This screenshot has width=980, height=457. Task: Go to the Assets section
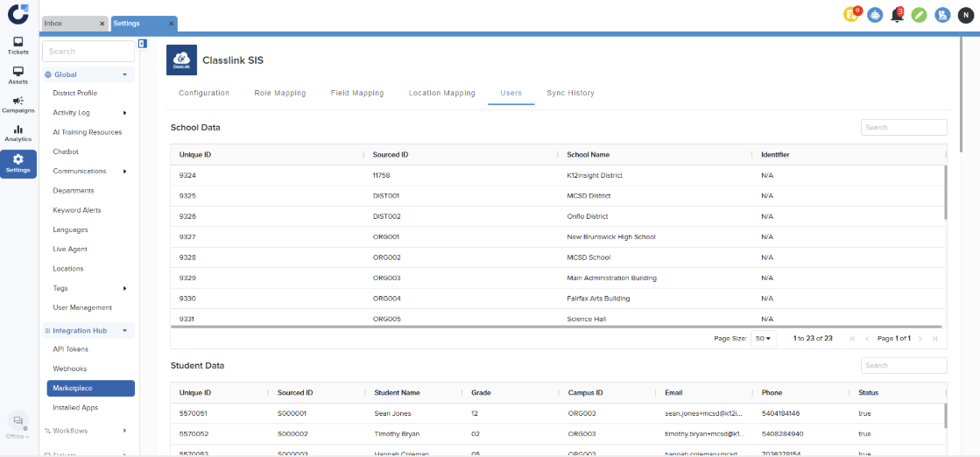pos(18,75)
